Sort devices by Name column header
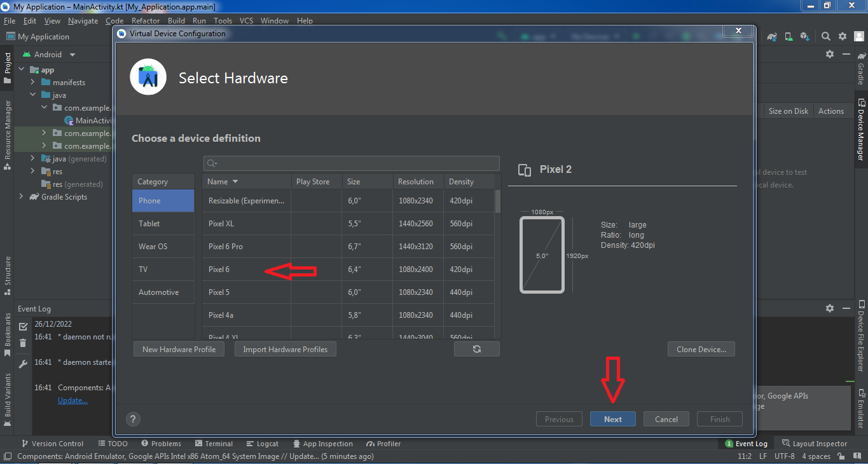Image resolution: width=868 pixels, height=464 pixels. (x=247, y=182)
